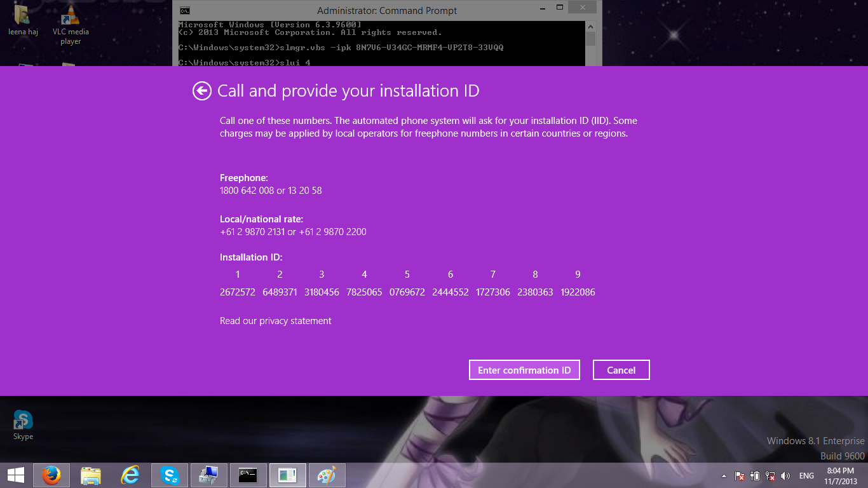868x488 pixels.
Task: Open the Windows Start button
Action: pyautogui.click(x=16, y=475)
